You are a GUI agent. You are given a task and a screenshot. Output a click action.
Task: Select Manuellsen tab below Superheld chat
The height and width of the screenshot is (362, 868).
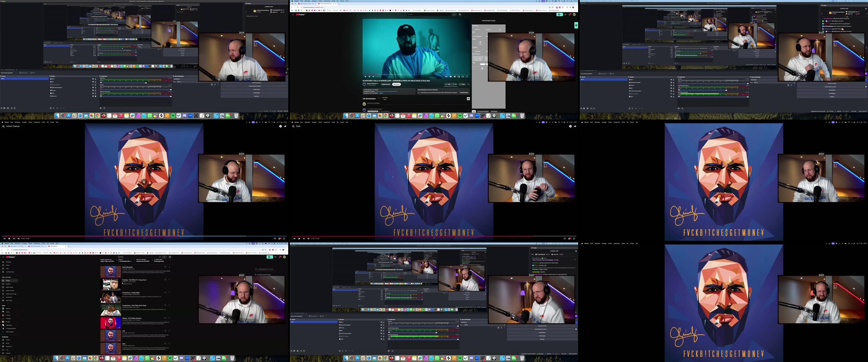coord(494,111)
